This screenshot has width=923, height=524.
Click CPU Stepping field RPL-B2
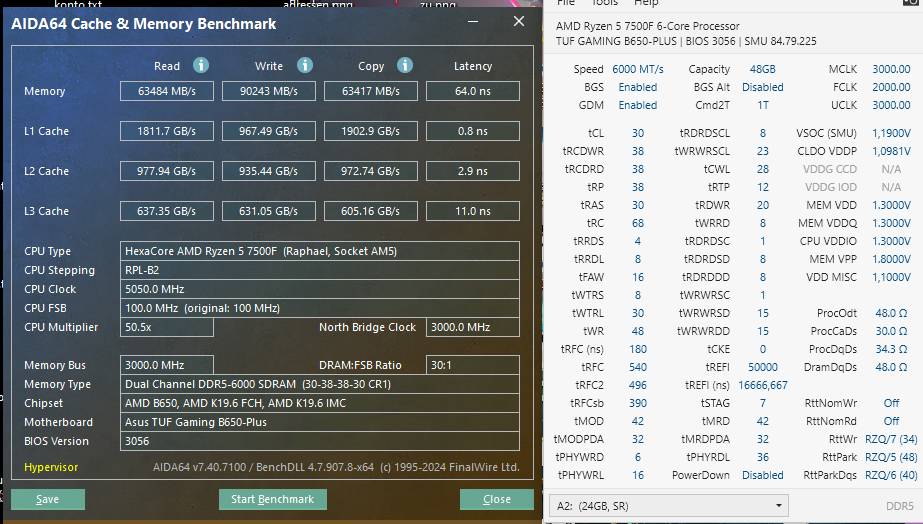320,270
